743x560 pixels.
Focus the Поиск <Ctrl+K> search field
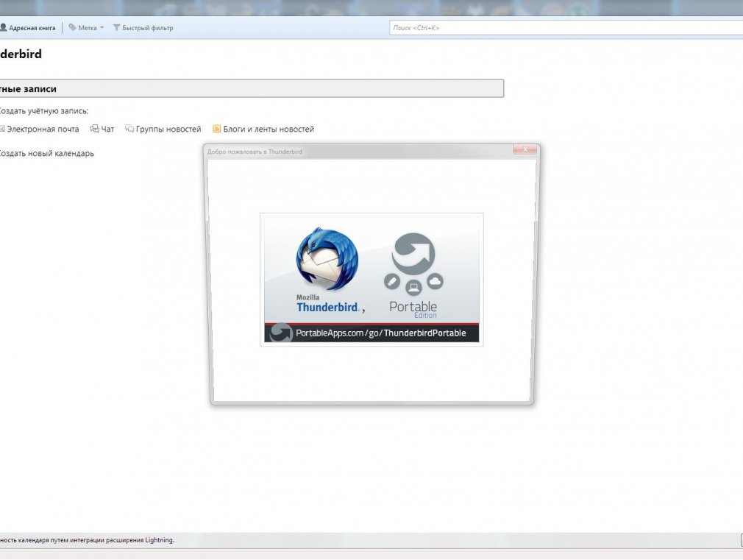[566, 28]
